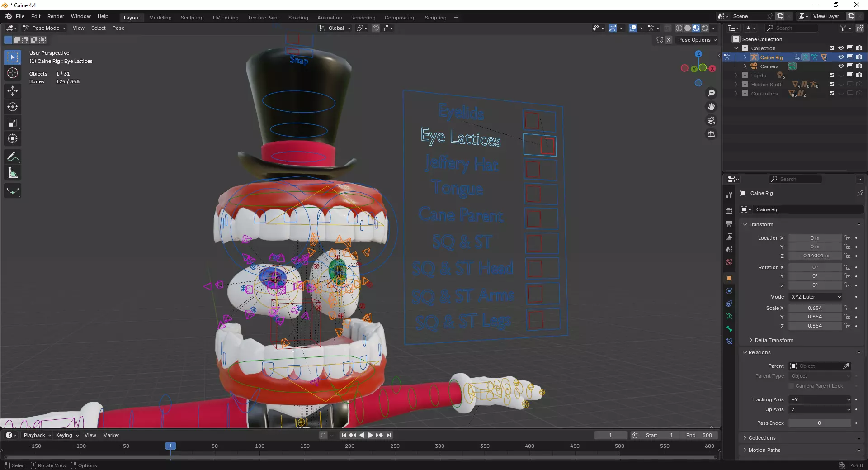Toggle Controllers collection checkbox
The height and width of the screenshot is (470, 868).
pyautogui.click(x=832, y=93)
